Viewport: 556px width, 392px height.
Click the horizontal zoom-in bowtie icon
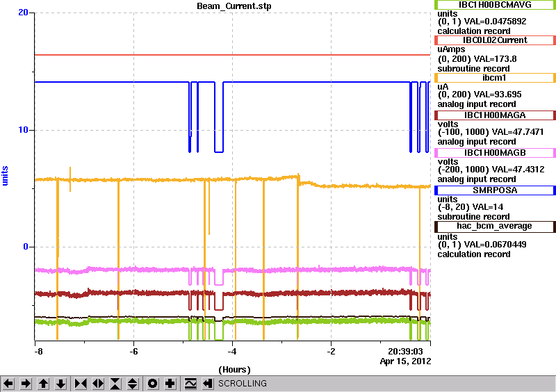tap(81, 384)
